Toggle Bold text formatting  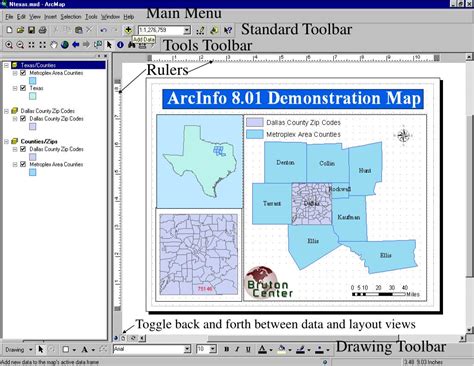[227, 349]
